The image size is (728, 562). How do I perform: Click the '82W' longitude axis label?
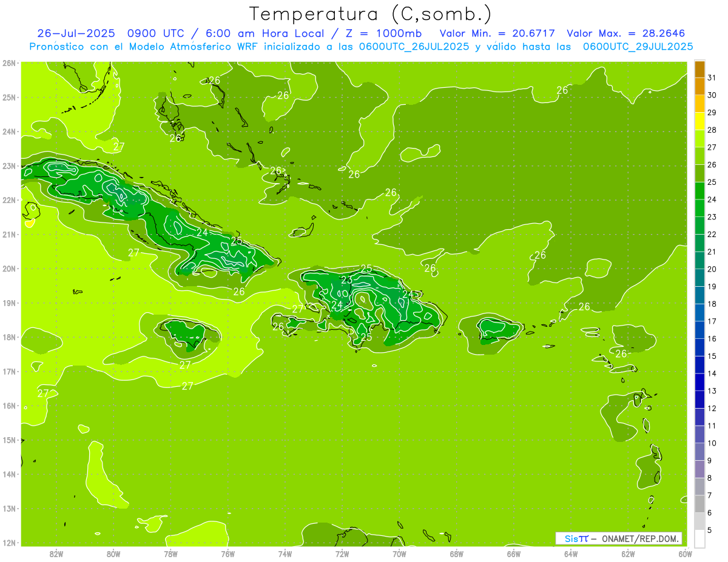click(x=56, y=554)
